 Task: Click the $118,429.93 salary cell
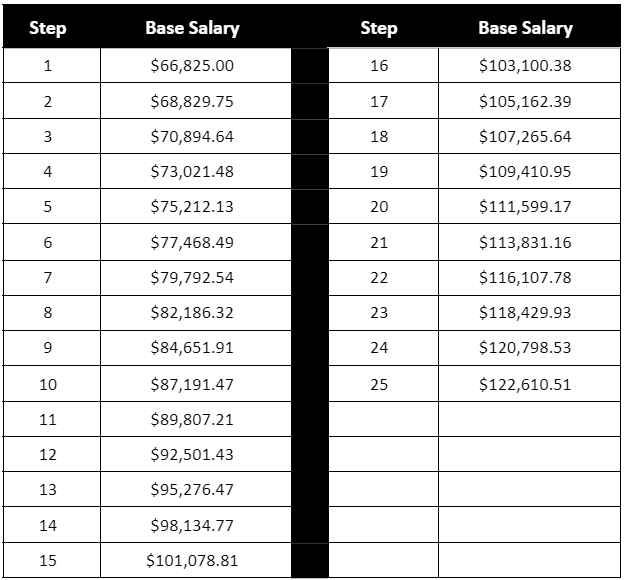(525, 313)
